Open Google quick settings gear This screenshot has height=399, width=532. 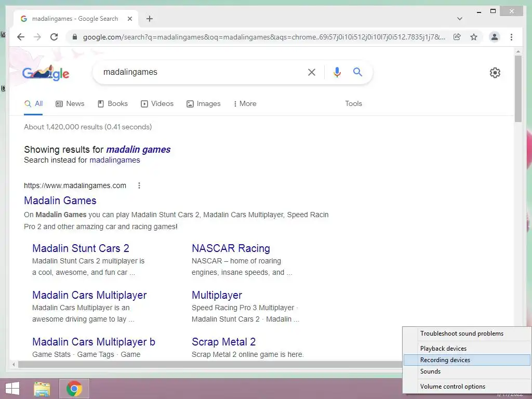point(495,73)
